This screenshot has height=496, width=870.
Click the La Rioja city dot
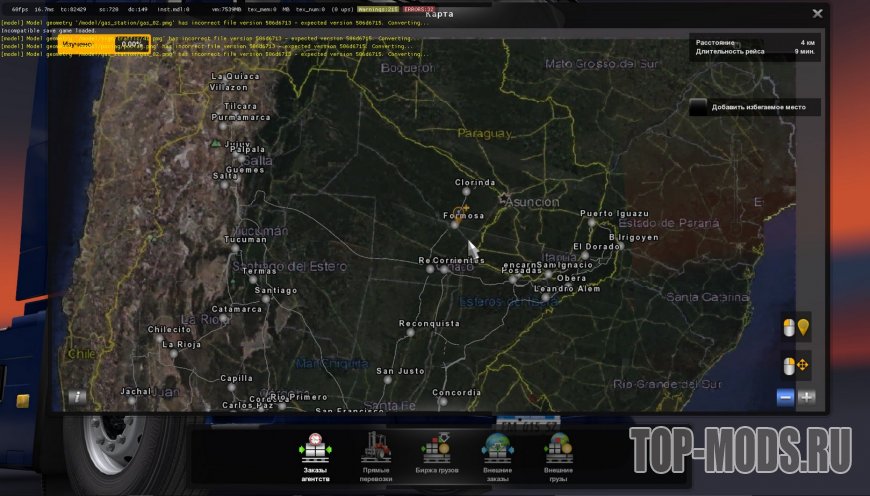pyautogui.click(x=173, y=352)
